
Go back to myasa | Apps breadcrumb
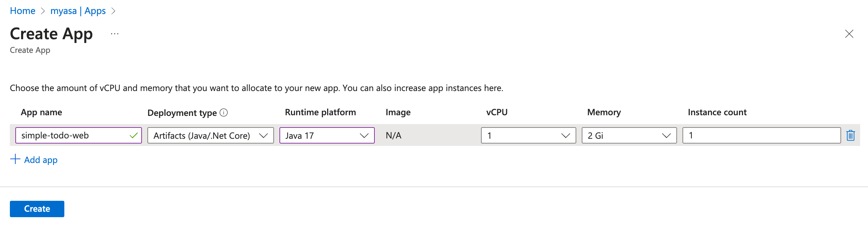click(x=78, y=11)
